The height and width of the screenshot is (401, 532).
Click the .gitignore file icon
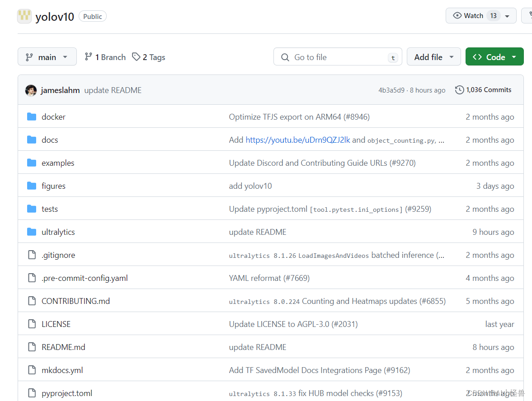pyautogui.click(x=32, y=255)
